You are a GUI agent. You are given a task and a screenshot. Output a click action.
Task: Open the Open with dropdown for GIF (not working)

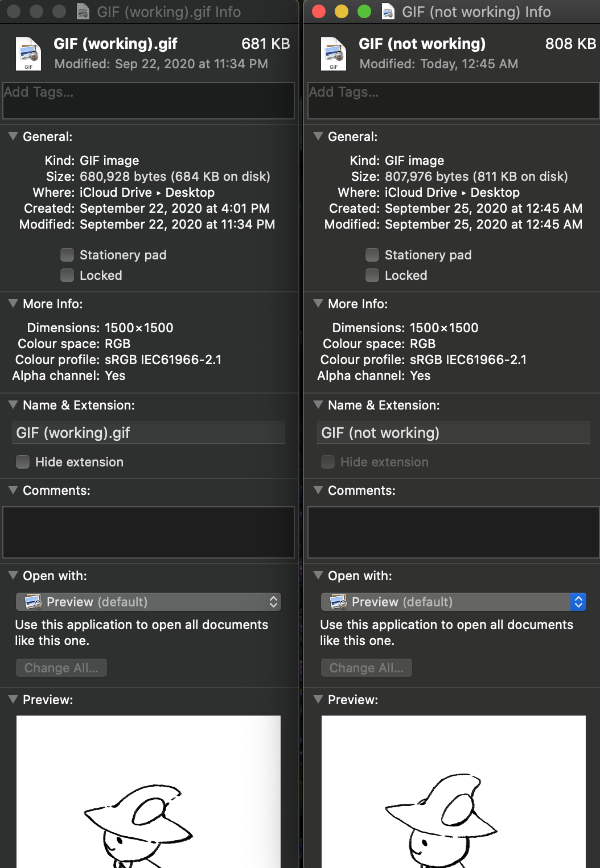578,602
